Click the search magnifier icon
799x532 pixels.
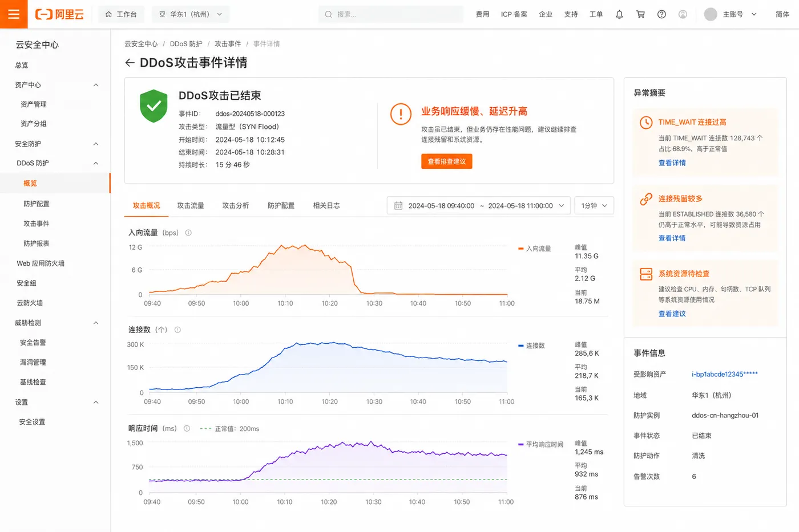(328, 14)
